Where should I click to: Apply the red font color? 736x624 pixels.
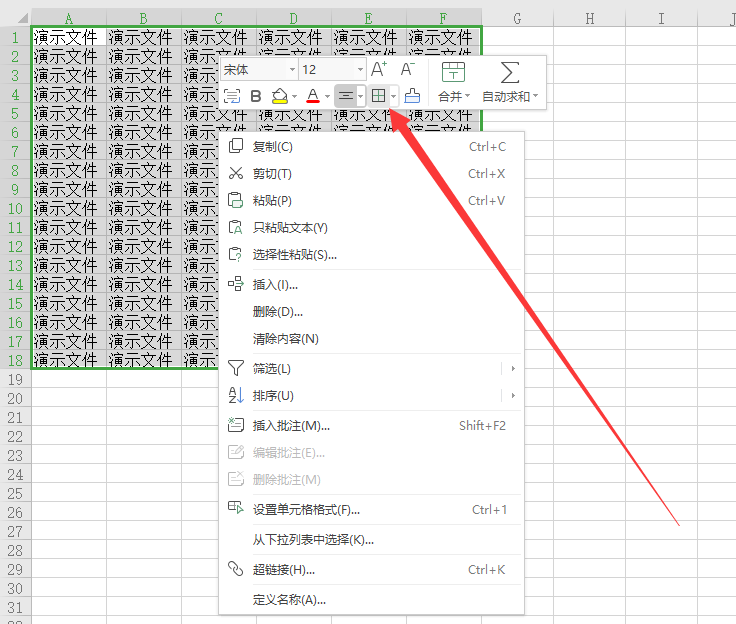point(313,96)
